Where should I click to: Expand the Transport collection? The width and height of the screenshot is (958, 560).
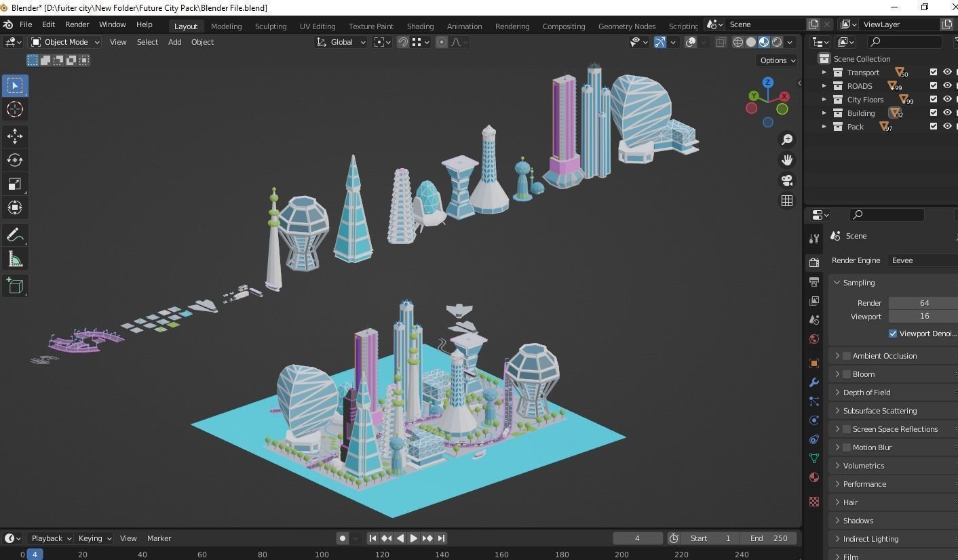pyautogui.click(x=824, y=73)
